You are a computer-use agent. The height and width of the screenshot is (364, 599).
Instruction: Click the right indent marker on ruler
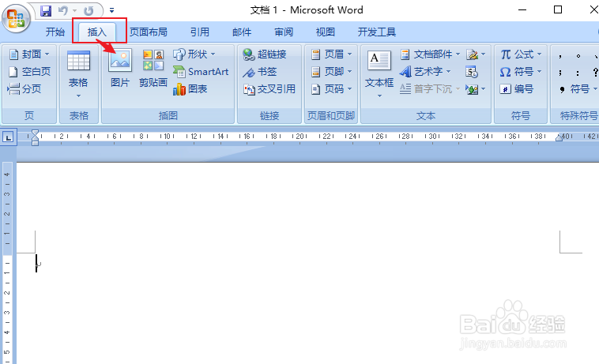coord(559,137)
